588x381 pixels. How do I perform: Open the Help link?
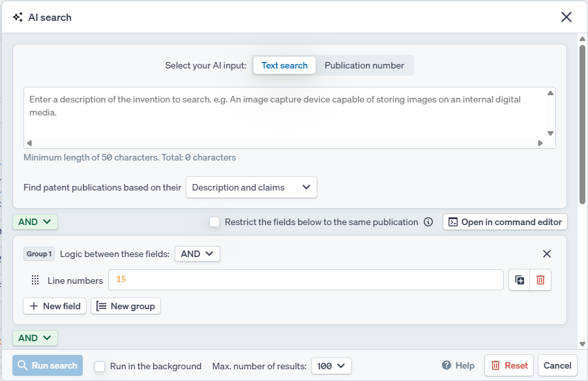point(458,365)
